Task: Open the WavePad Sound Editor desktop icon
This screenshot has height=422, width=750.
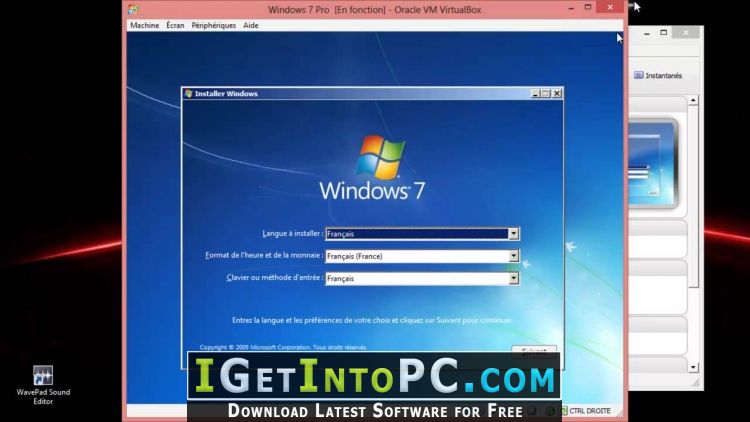Action: pyautogui.click(x=43, y=385)
